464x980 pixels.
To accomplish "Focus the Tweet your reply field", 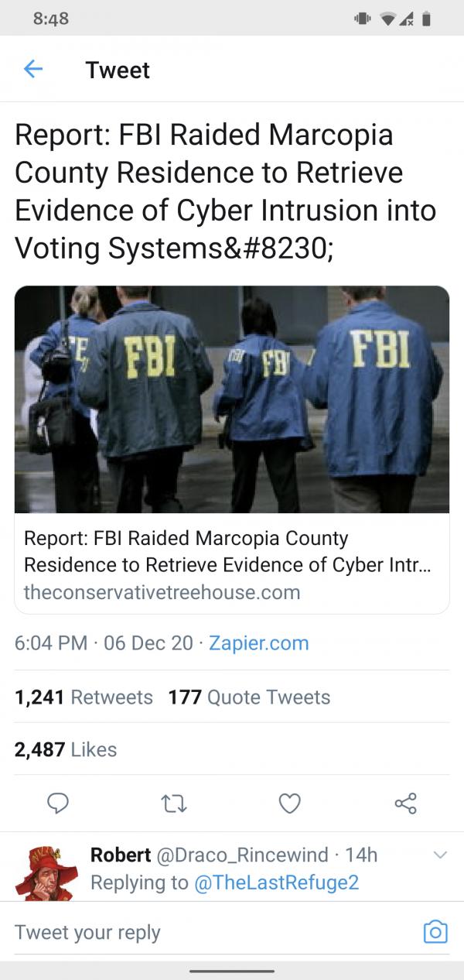I will 213,933.
